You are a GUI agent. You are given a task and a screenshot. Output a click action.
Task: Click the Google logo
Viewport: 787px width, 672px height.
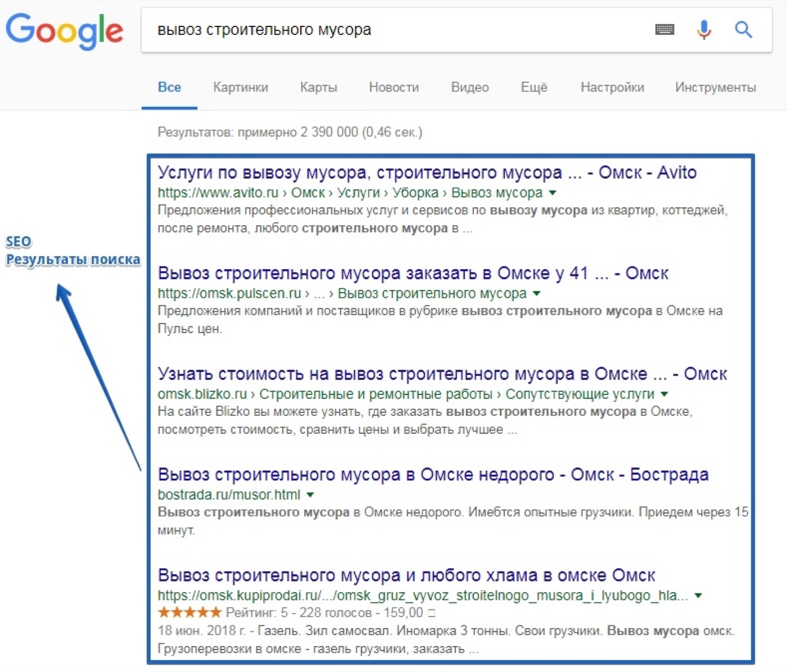click(x=64, y=31)
